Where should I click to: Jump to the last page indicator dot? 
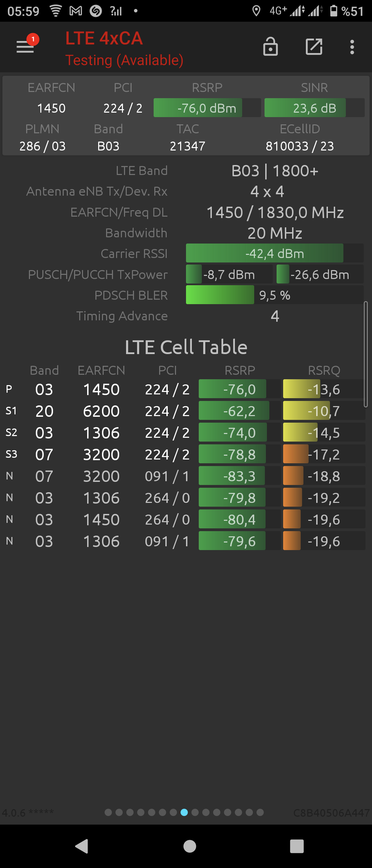tap(260, 813)
